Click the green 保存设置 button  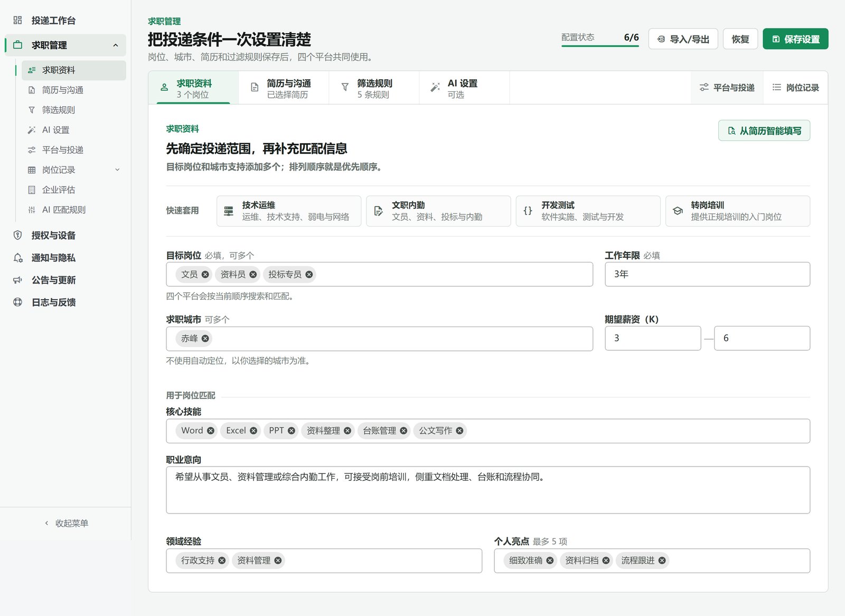[x=795, y=39]
